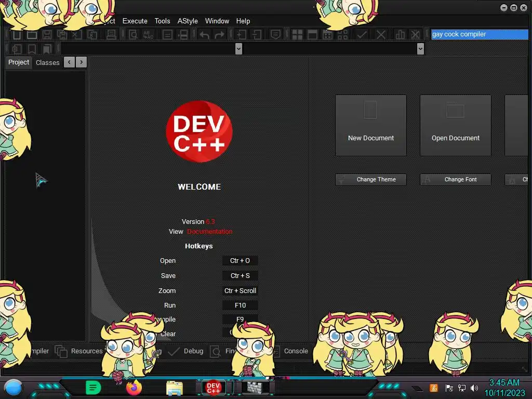Click the volume speaker tray icon
The image size is (532, 399).
tap(474, 388)
